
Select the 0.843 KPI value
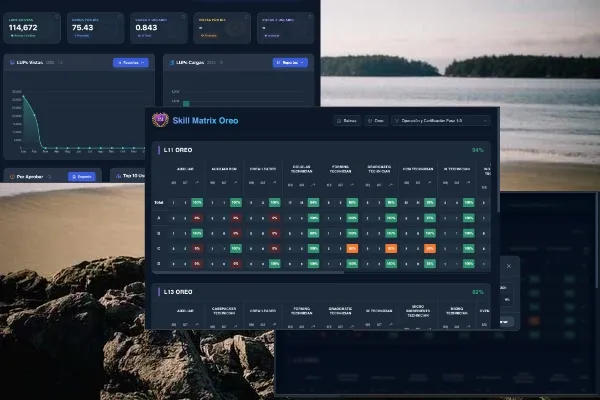pos(146,28)
